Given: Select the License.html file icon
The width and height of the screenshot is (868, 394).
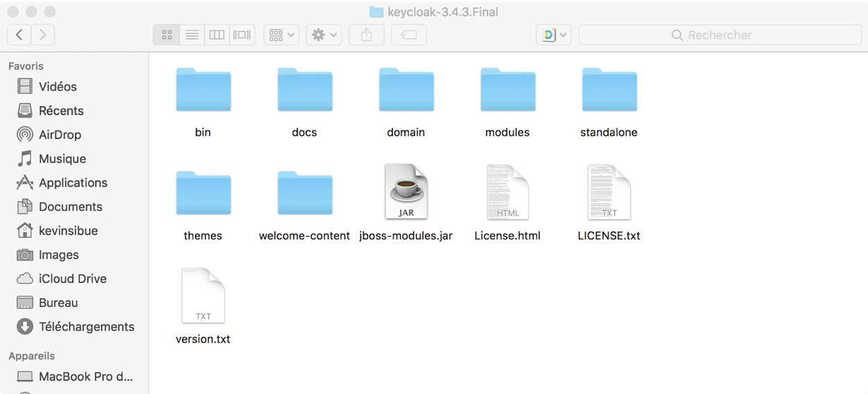Looking at the screenshot, I should point(508,192).
